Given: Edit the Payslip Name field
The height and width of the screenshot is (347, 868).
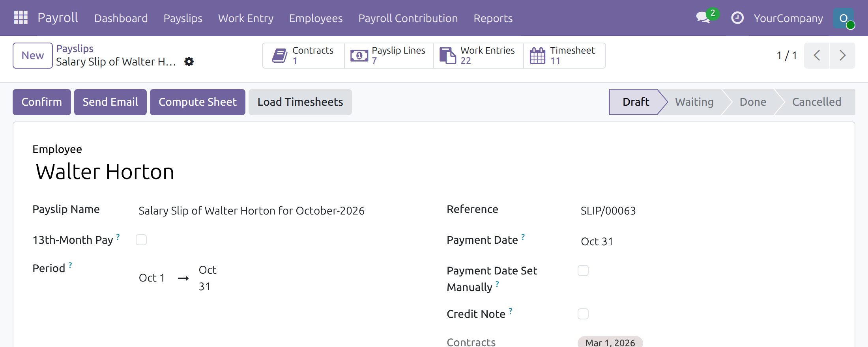Looking at the screenshot, I should 252,211.
